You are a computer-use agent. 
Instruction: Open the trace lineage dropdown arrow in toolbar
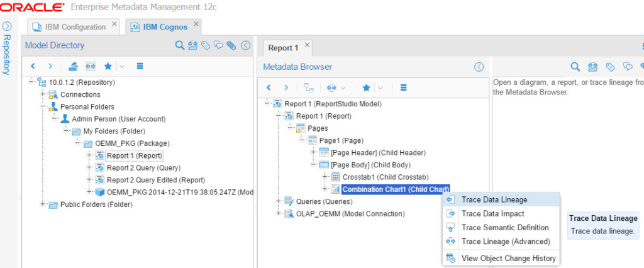pos(343,87)
